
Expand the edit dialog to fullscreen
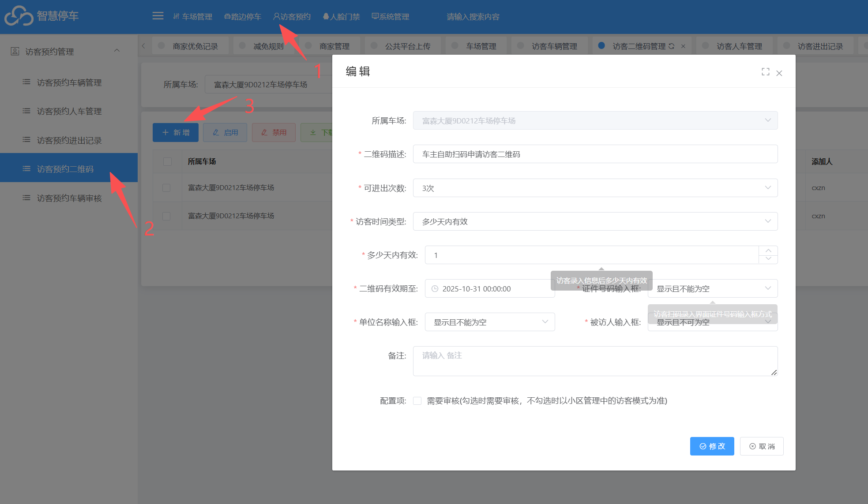766,72
